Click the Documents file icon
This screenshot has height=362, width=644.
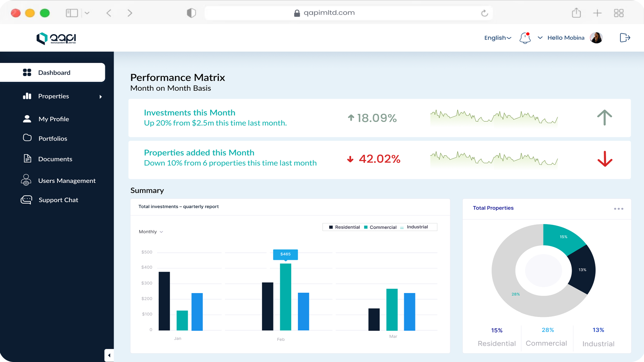[x=28, y=158]
